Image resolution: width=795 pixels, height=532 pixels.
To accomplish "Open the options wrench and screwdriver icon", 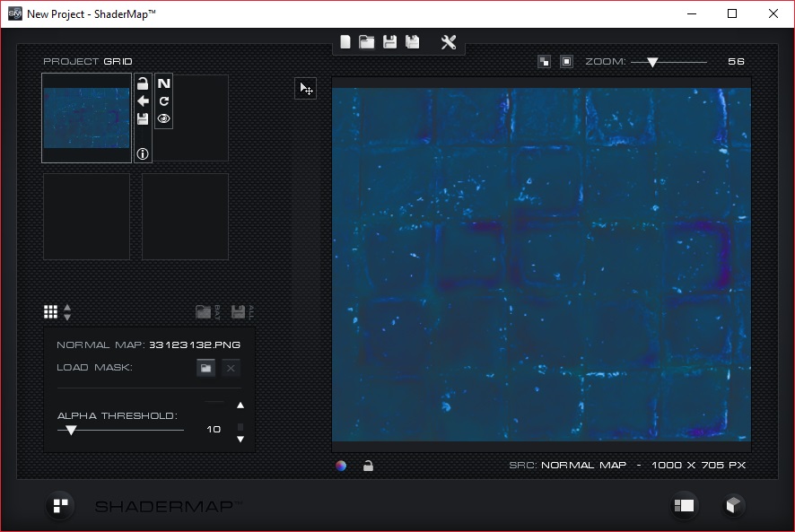I will point(449,42).
